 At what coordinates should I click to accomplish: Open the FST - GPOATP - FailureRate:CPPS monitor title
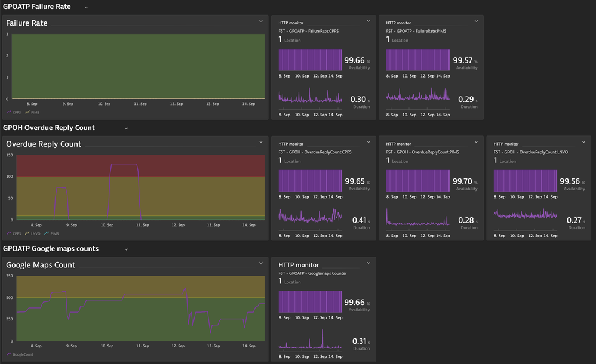308,31
